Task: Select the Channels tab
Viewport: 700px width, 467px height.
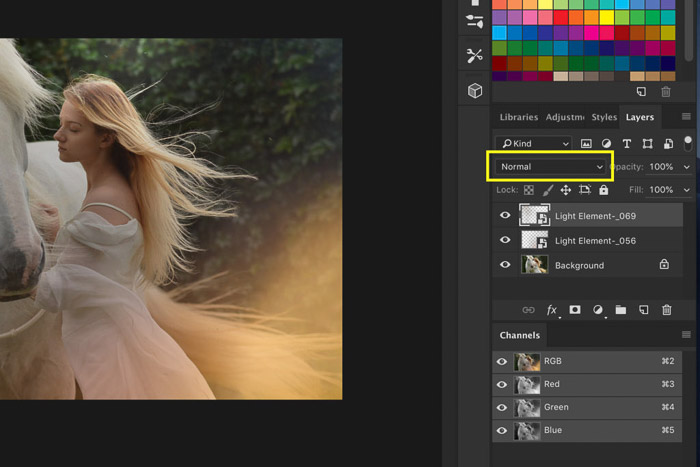Action: tap(520, 335)
